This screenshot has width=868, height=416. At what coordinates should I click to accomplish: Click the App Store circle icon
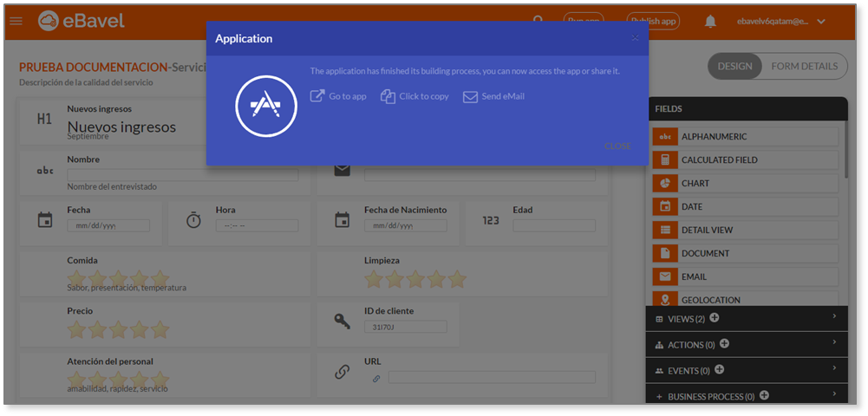266,107
